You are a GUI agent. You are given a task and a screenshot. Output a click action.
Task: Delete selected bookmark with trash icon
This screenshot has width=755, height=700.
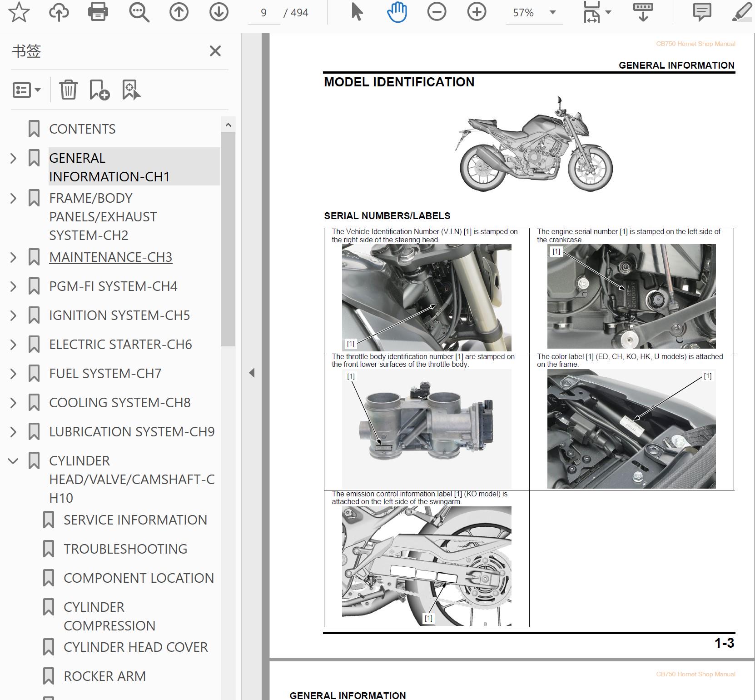[x=69, y=90]
